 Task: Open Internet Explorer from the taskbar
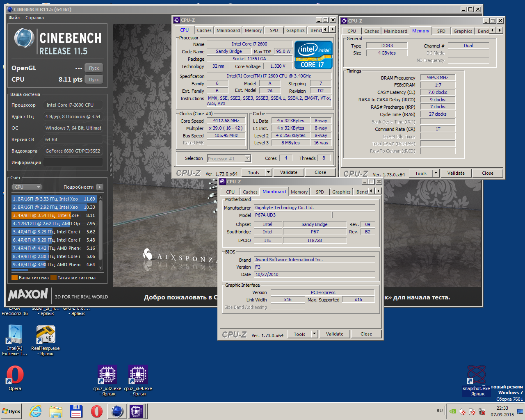[36, 411]
